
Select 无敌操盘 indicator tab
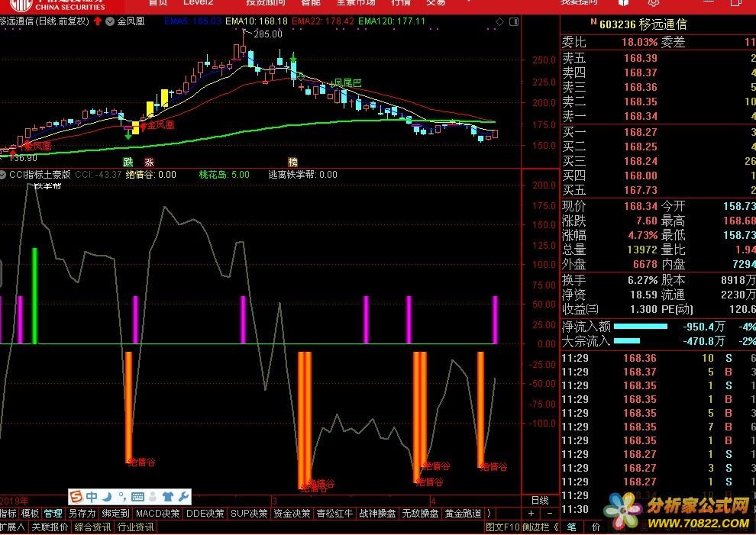(x=421, y=514)
